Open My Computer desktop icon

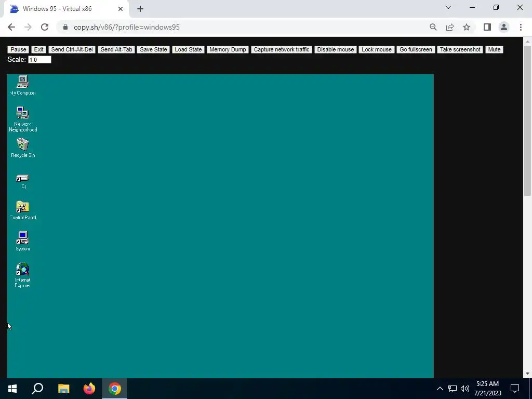coord(23,85)
